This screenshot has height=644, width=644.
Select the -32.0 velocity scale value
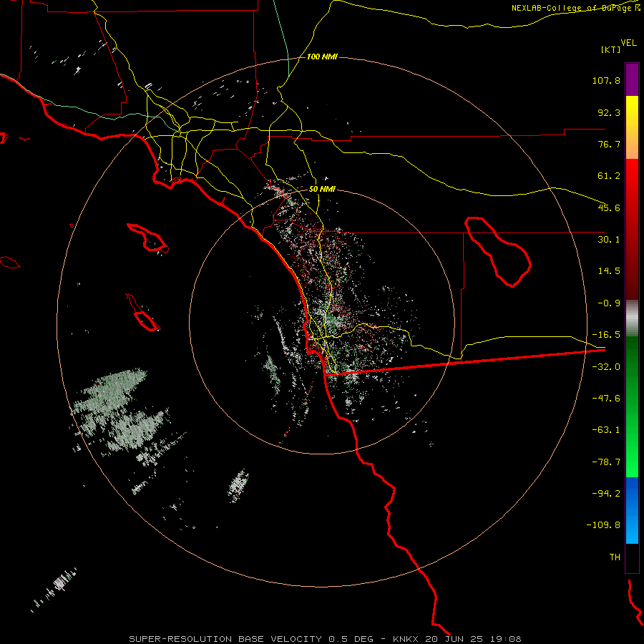[606, 367]
